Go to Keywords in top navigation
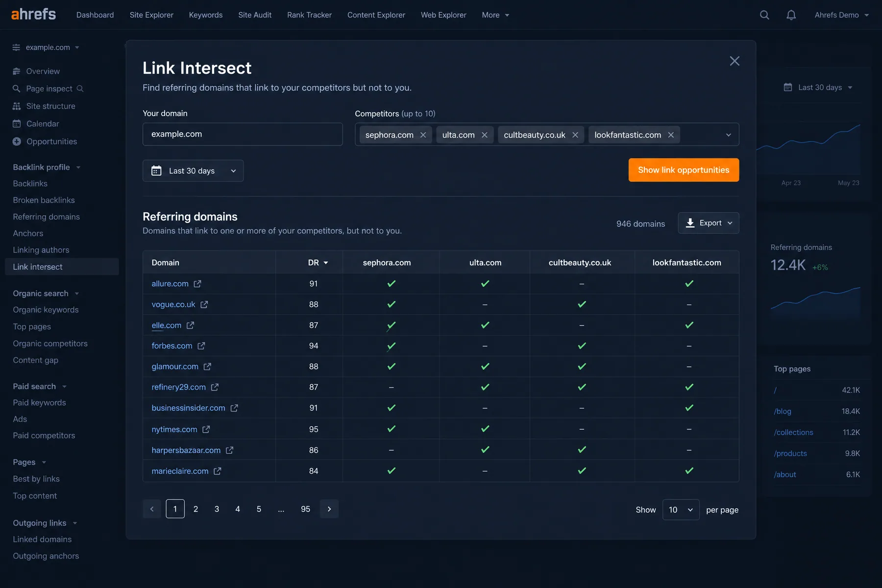The width and height of the screenshot is (882, 588). coord(206,15)
